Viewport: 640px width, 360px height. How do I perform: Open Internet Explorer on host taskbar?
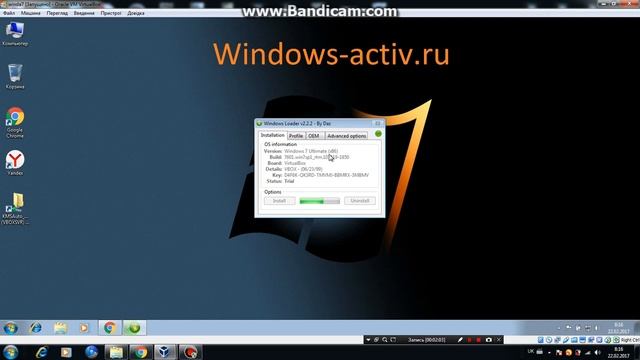click(x=42, y=352)
